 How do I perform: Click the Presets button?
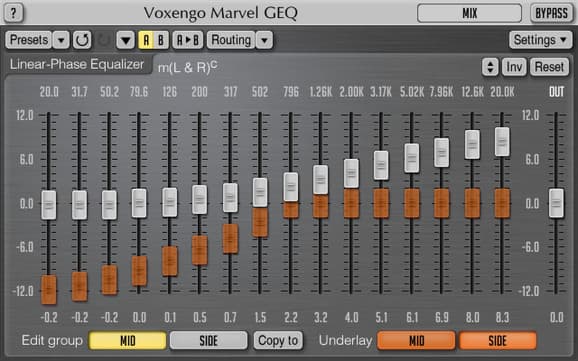pos(29,40)
